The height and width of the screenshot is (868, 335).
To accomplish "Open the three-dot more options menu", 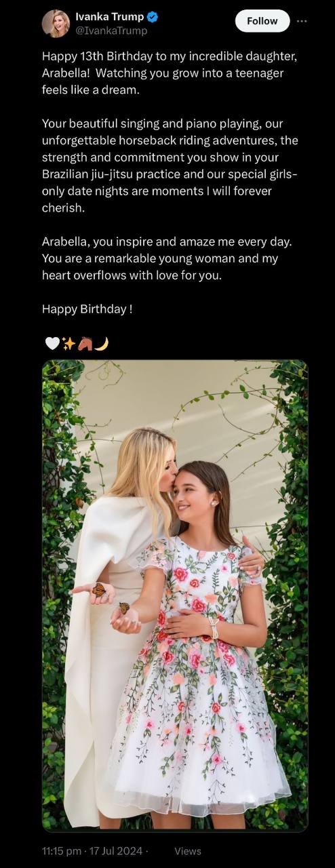I will 302,21.
